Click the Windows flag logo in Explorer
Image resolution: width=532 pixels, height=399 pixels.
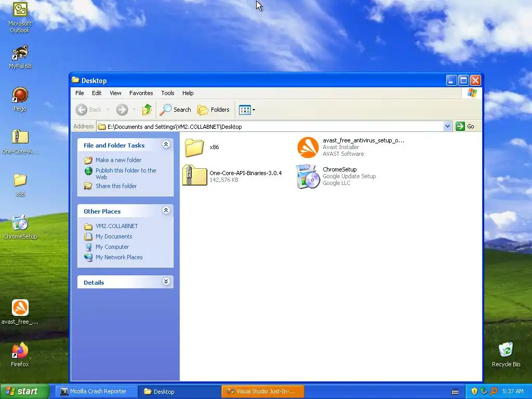[472, 93]
